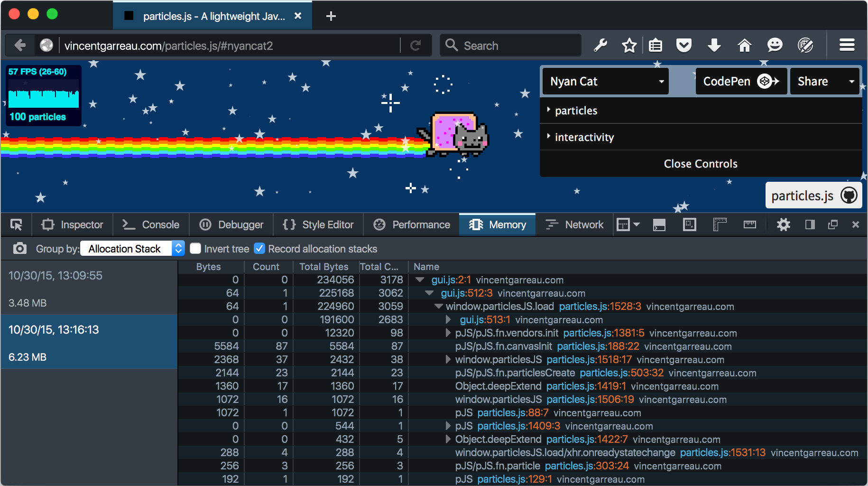Open the Hello chat smiley icon

point(775,46)
